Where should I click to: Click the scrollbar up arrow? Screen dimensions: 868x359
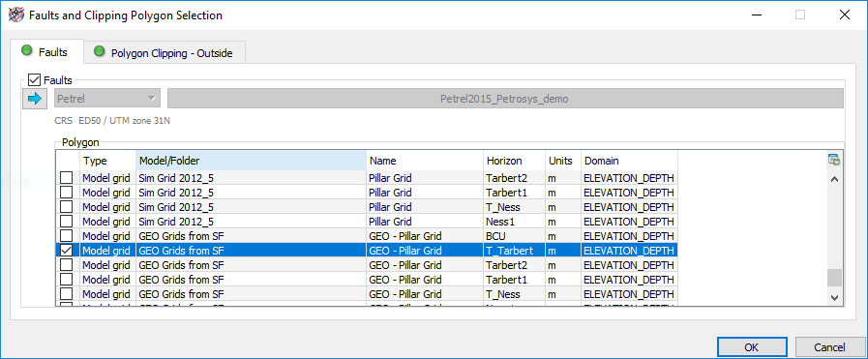[x=835, y=179]
